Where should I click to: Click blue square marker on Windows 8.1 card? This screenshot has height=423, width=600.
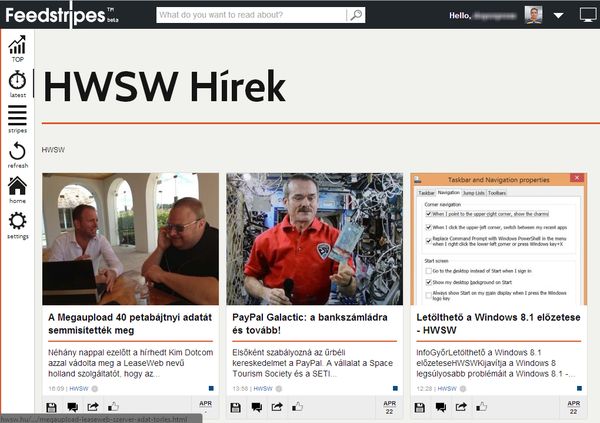click(x=579, y=388)
